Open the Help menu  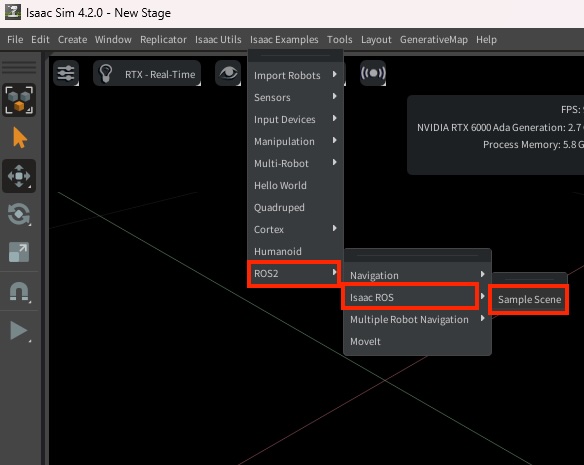(x=486, y=39)
